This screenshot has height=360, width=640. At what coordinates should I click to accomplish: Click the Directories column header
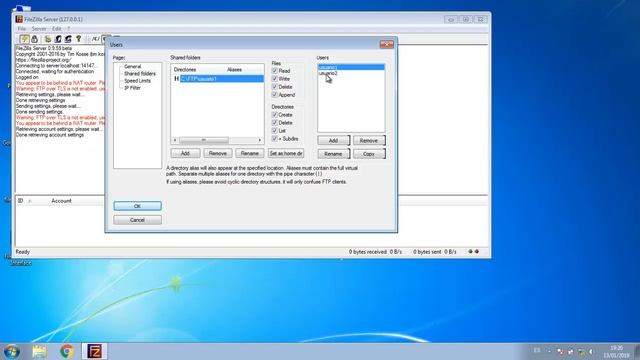(185, 70)
